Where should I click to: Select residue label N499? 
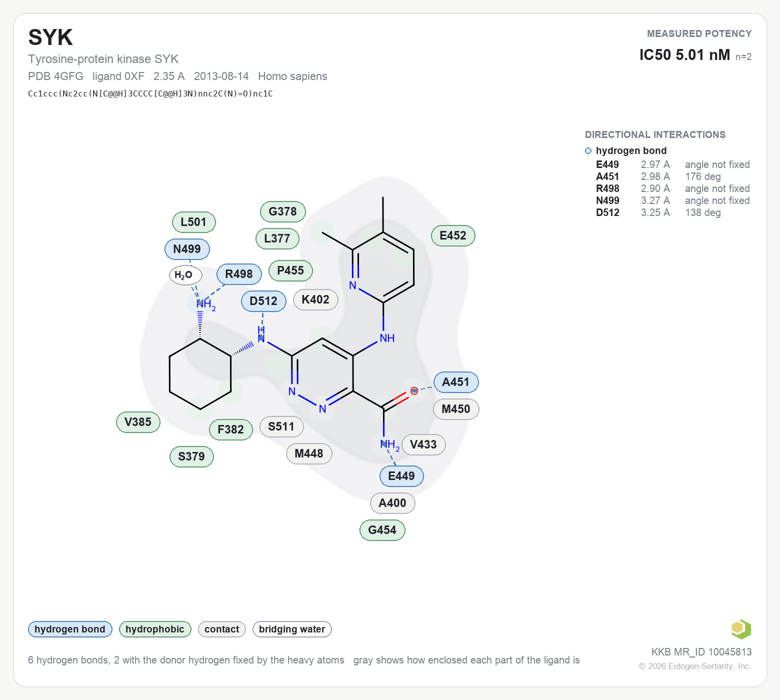[x=187, y=249]
